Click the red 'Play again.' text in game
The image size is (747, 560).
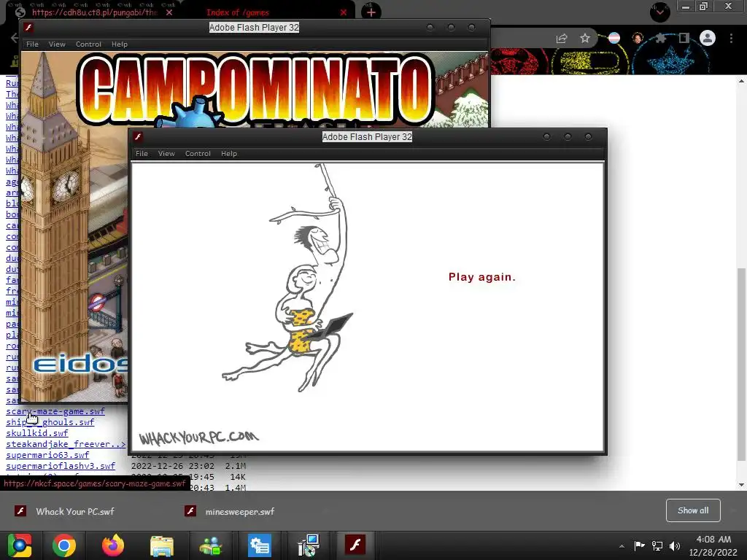point(481,277)
